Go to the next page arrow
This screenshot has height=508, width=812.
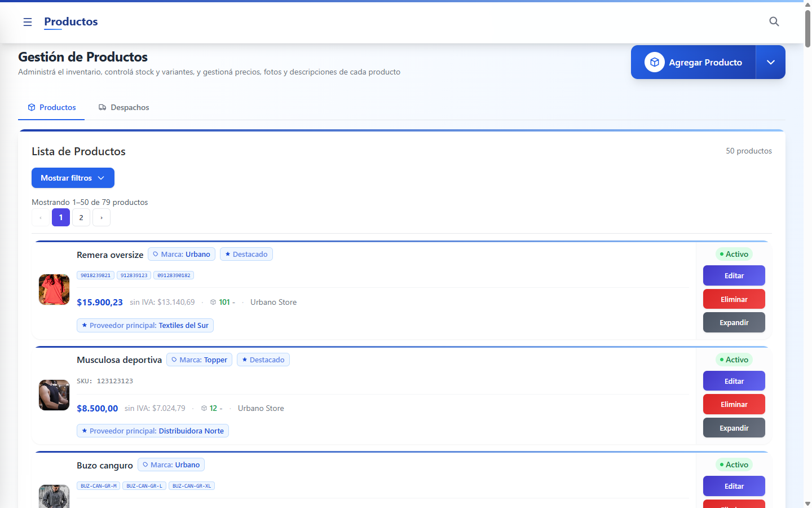coord(101,217)
